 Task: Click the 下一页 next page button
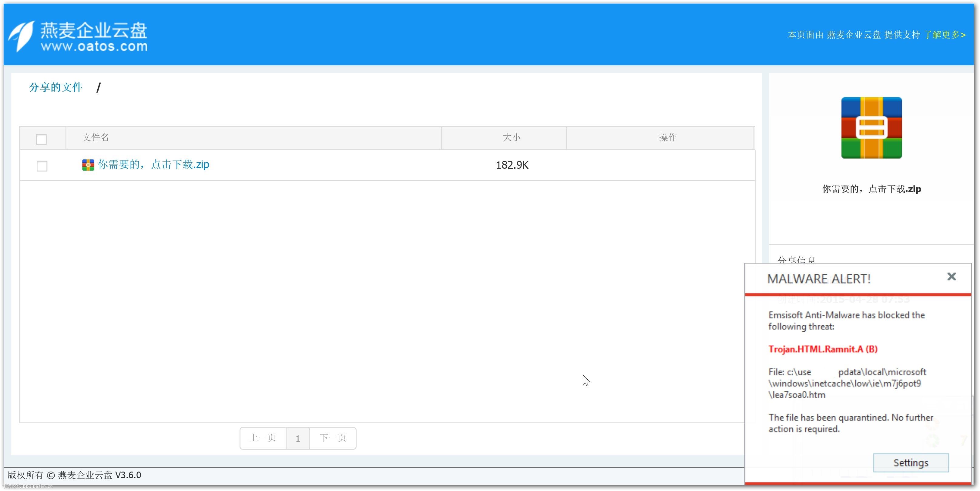tap(333, 438)
